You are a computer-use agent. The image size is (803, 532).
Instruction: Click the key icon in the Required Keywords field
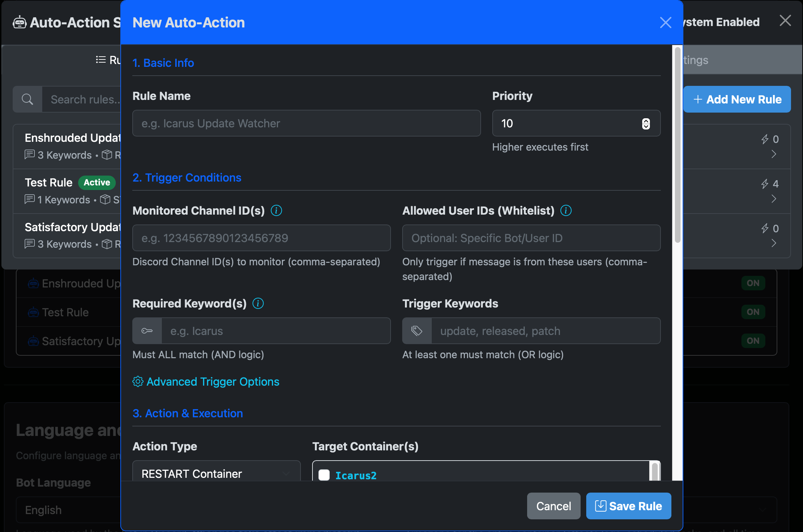click(x=147, y=331)
